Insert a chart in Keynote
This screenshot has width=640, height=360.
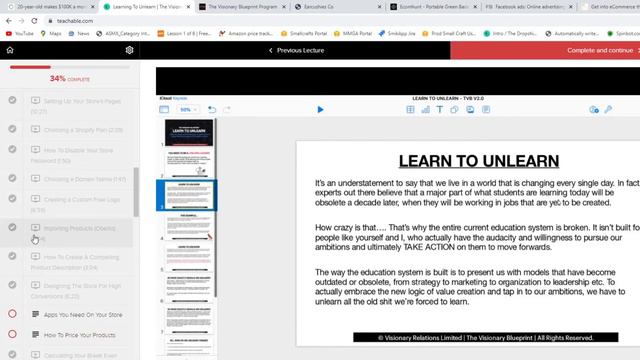click(x=425, y=109)
